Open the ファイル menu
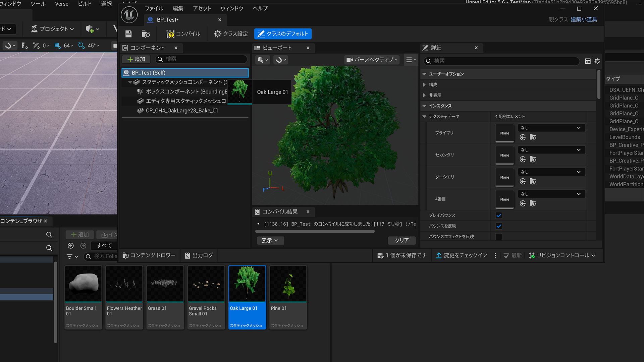The width and height of the screenshot is (644, 362). [x=154, y=8]
